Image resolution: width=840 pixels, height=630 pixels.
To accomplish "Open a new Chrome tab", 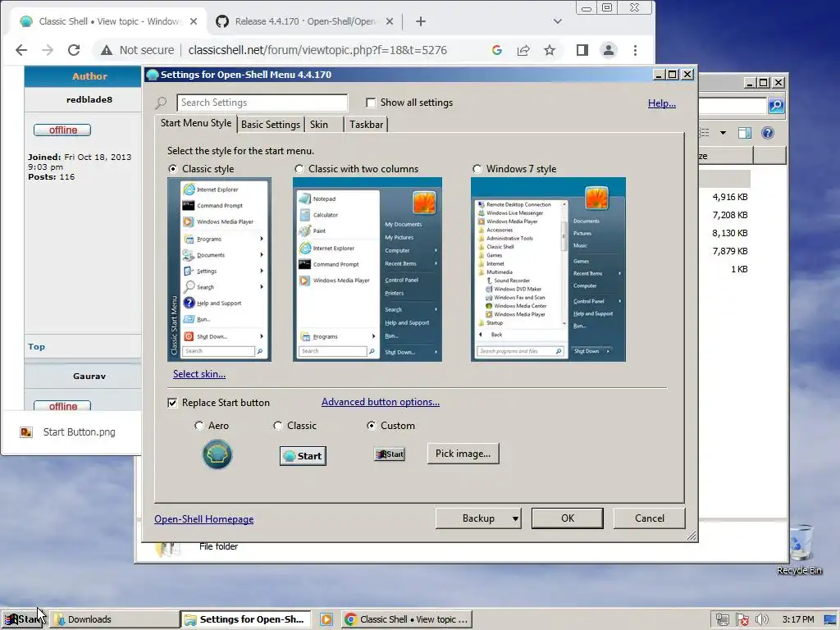I will click(x=421, y=21).
